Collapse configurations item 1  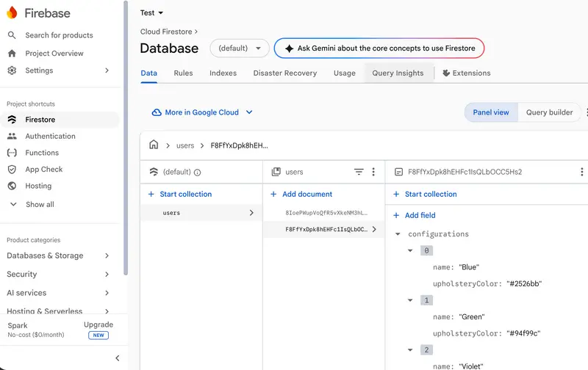(410, 300)
